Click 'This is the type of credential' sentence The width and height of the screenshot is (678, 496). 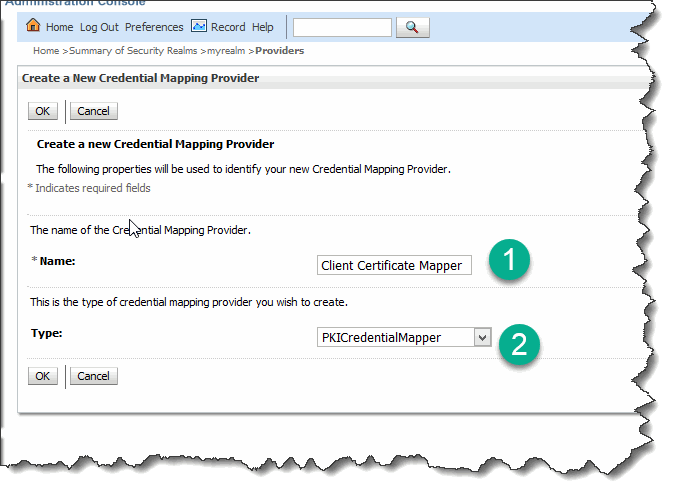[189, 302]
